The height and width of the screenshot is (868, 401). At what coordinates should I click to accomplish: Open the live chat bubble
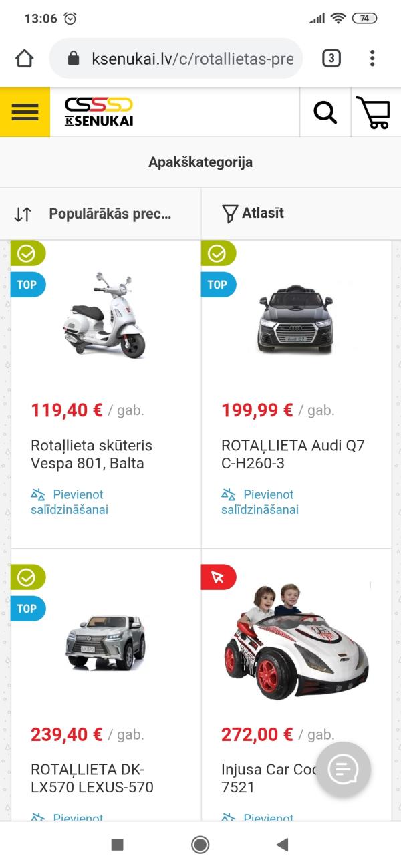click(x=343, y=769)
